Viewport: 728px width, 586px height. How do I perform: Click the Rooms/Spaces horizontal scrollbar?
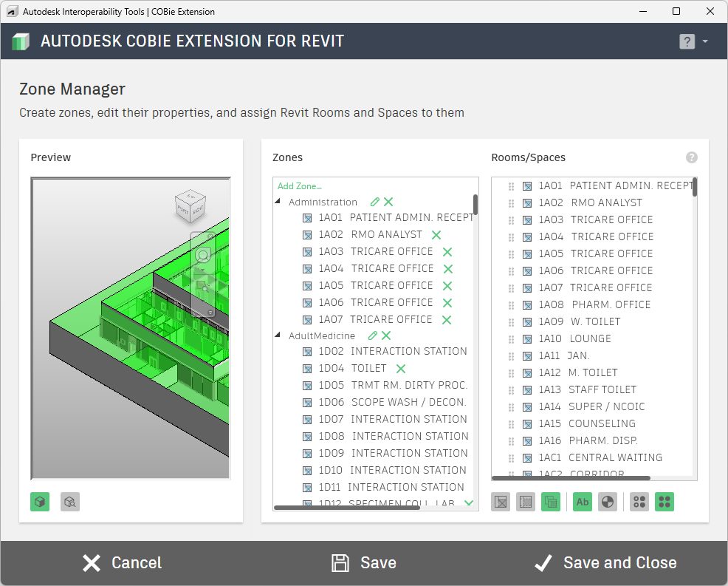coord(571,477)
